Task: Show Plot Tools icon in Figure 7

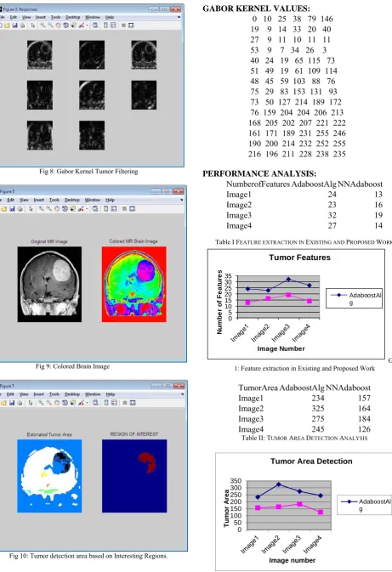Action: click(x=133, y=403)
